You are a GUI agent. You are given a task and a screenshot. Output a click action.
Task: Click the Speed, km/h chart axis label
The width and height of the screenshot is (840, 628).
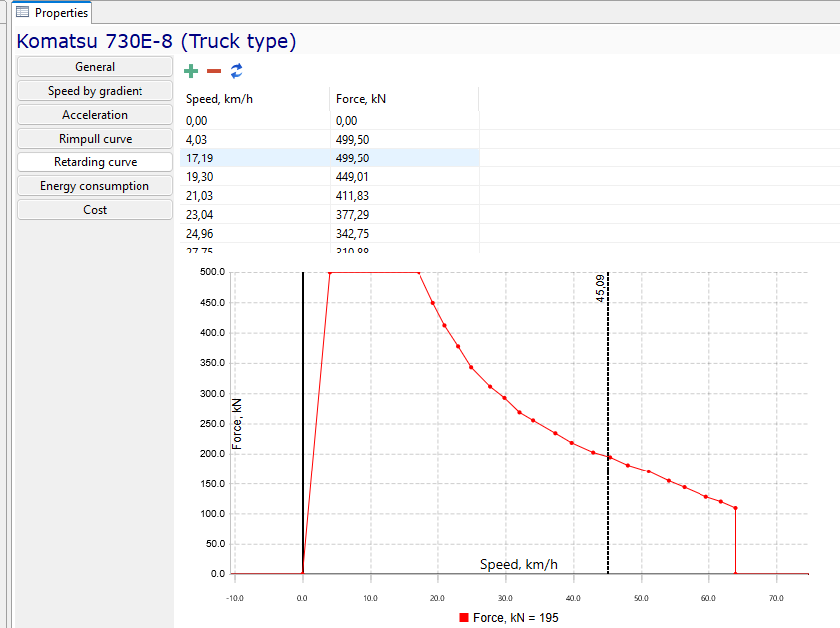tap(518, 565)
